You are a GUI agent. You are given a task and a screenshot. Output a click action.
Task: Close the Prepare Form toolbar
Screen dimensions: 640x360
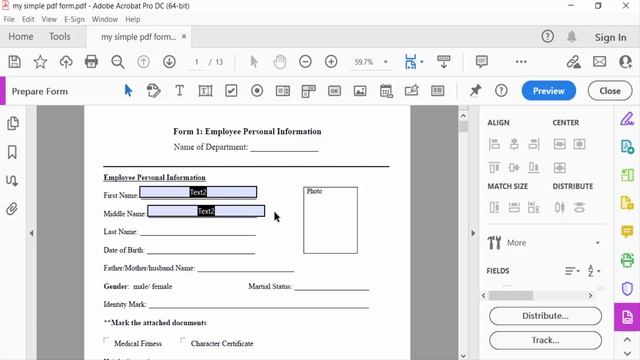click(610, 91)
